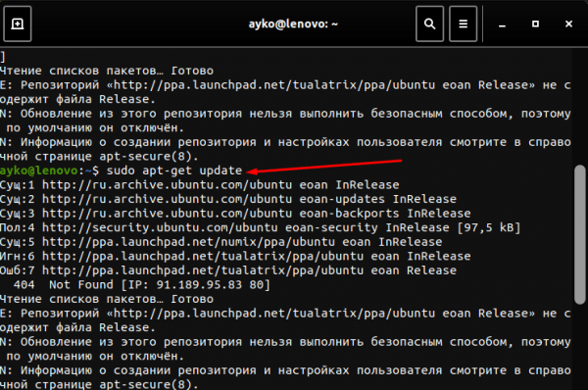Click the first 'одержит файла Release.' line

pos(77,99)
